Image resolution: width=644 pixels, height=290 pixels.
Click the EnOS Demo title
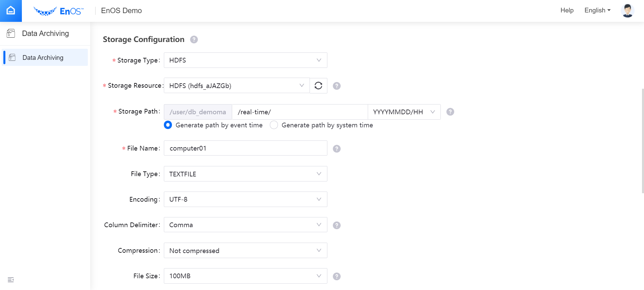point(121,11)
